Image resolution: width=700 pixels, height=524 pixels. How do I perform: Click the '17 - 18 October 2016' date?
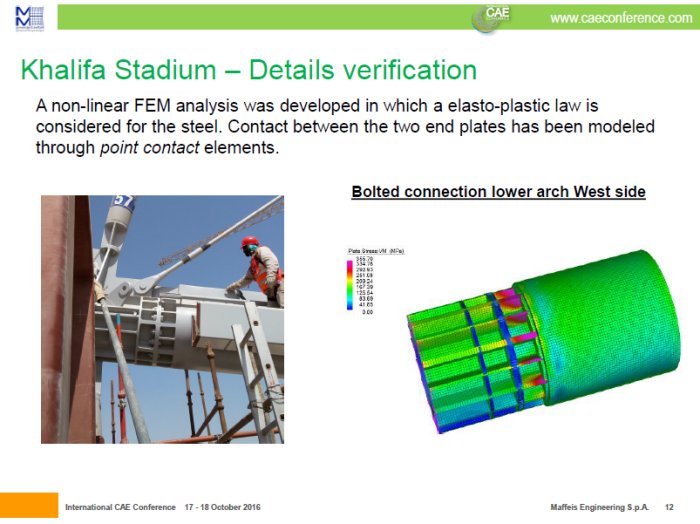coord(222,509)
